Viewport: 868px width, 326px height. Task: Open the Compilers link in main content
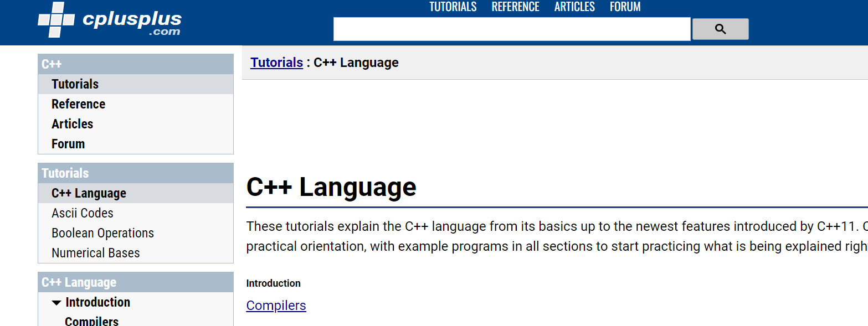tap(276, 306)
